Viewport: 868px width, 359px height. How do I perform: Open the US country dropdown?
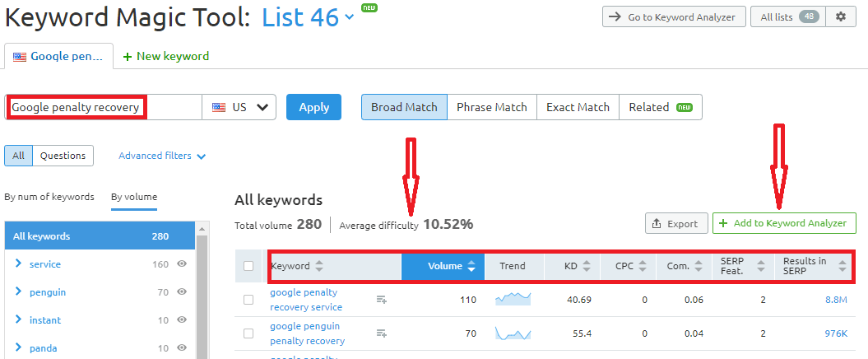[239, 107]
